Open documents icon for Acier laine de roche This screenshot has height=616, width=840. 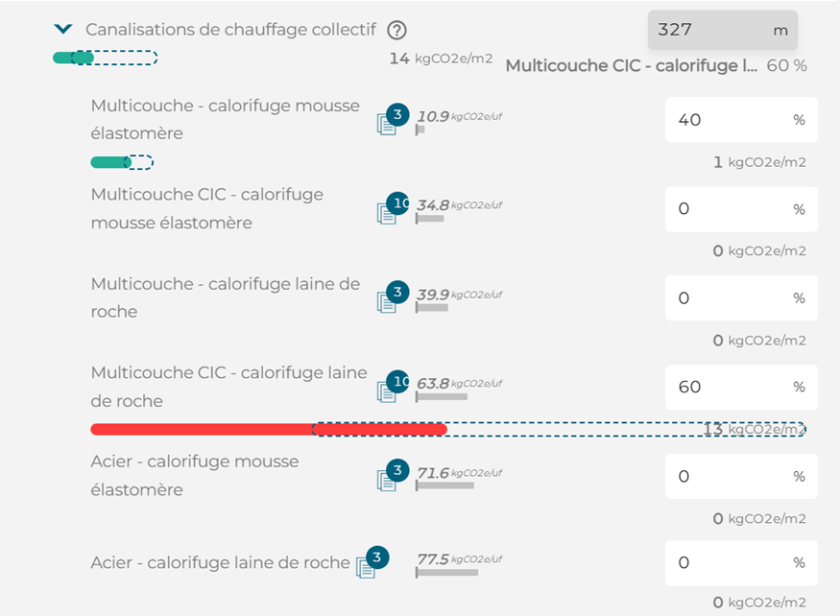pyautogui.click(x=367, y=566)
